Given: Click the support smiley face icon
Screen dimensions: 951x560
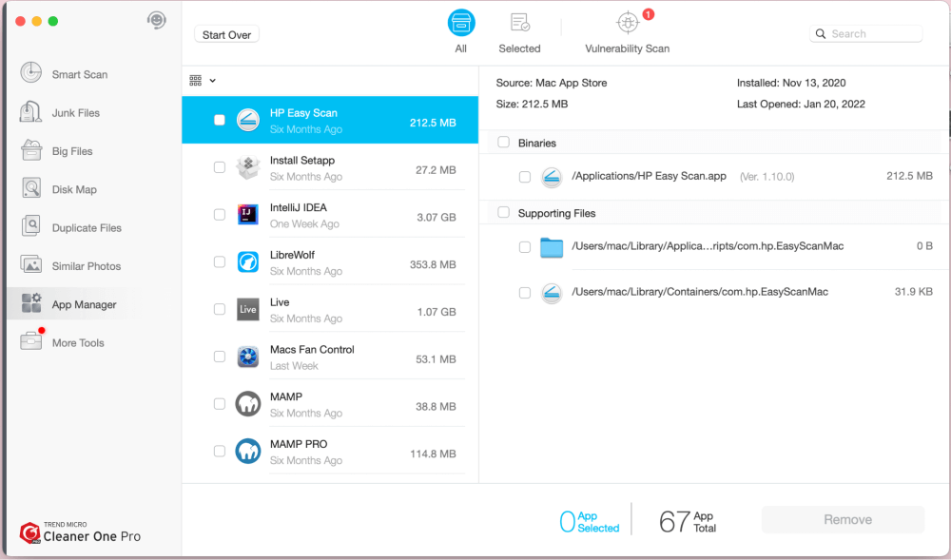Looking at the screenshot, I should [x=157, y=21].
